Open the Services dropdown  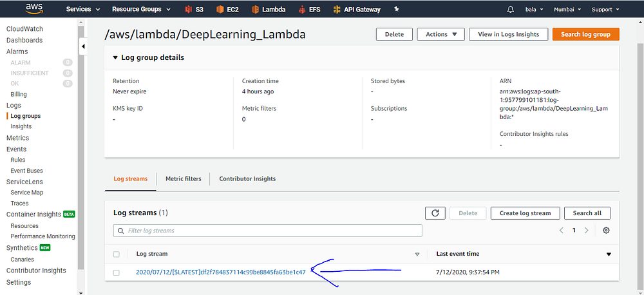pyautogui.click(x=83, y=9)
